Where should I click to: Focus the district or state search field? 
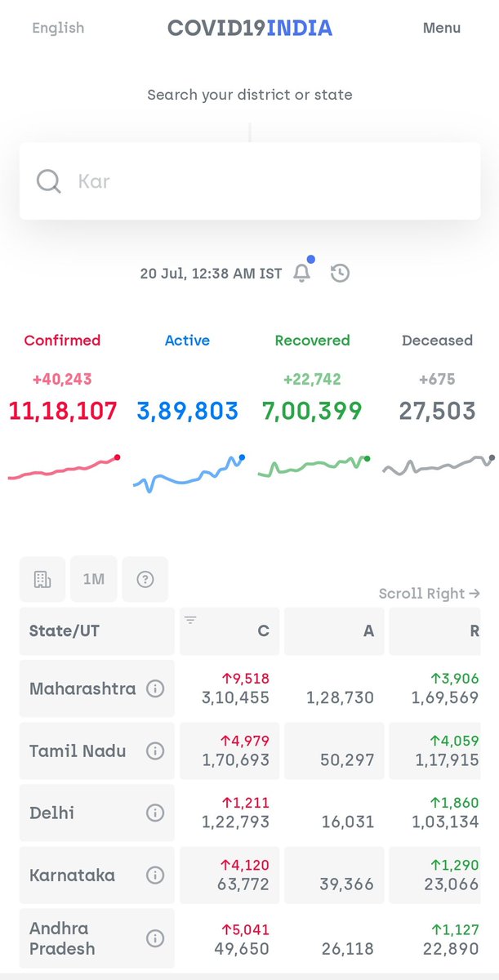250,181
